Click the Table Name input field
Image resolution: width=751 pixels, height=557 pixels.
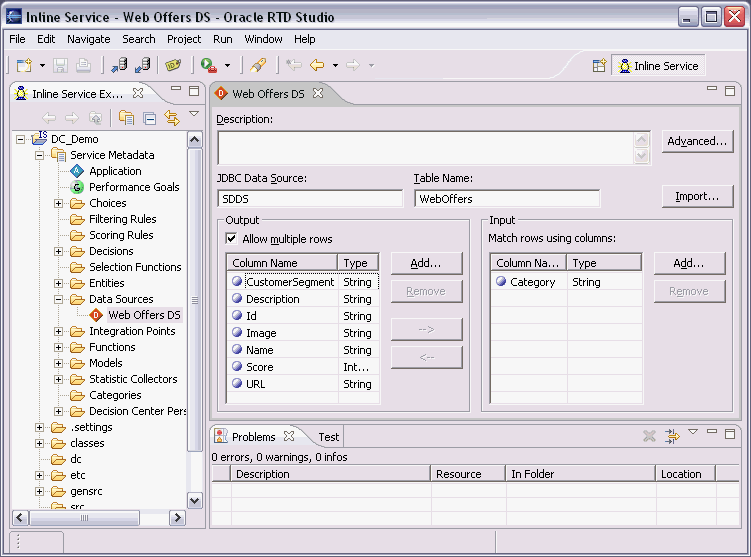pyautogui.click(x=507, y=199)
